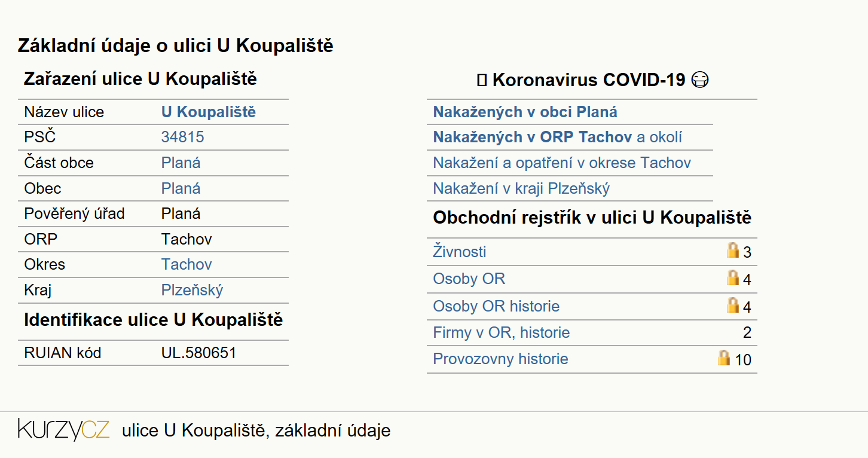The width and height of the screenshot is (868, 458).
Task: Open the Plzeňský region link
Action: [192, 290]
